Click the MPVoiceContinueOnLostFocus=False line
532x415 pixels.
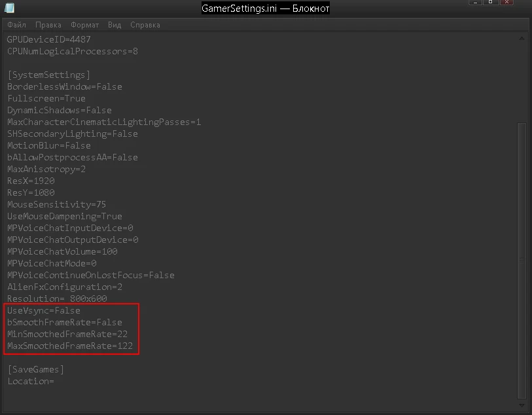(90, 275)
